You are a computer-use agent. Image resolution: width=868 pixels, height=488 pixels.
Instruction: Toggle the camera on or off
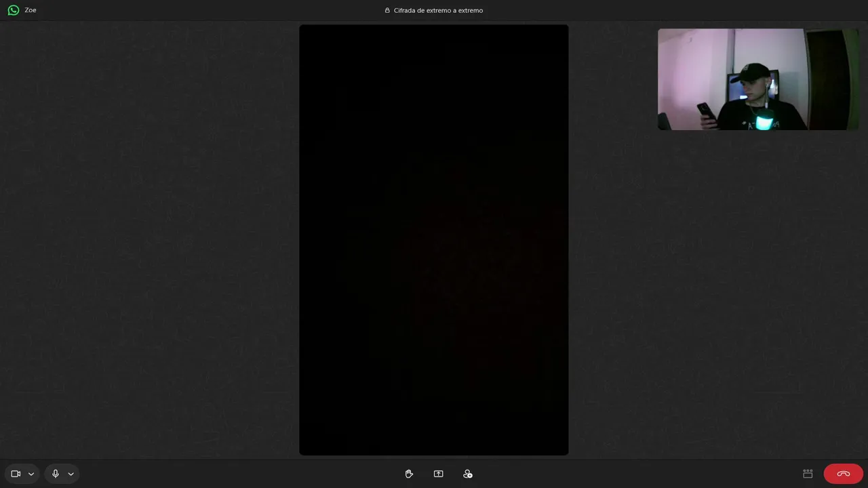pos(16,474)
